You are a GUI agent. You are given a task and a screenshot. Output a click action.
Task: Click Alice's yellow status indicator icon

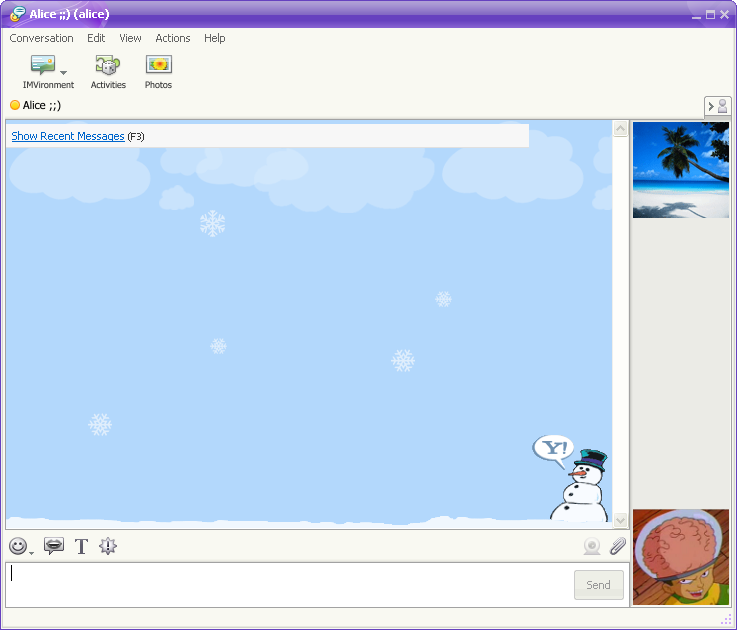15,105
